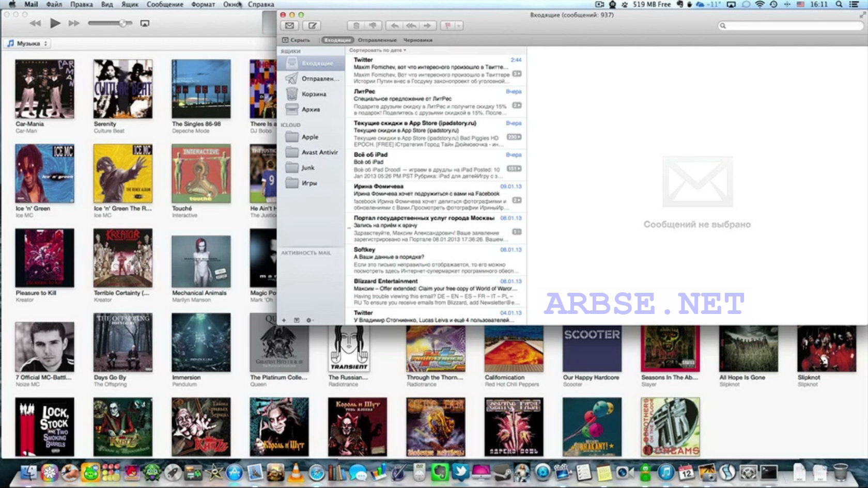This screenshot has width=868, height=488.
Task: Open iTunes icon in Dock
Action: 666,472
